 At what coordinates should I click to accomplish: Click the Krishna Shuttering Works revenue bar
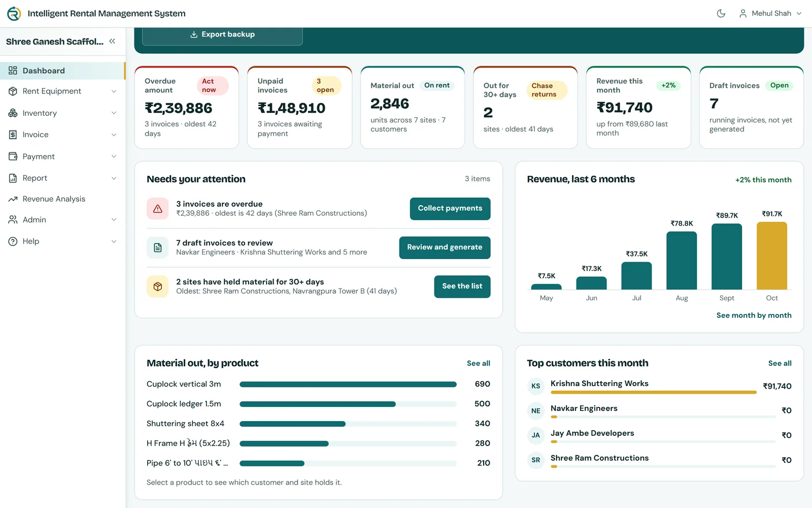(654, 392)
